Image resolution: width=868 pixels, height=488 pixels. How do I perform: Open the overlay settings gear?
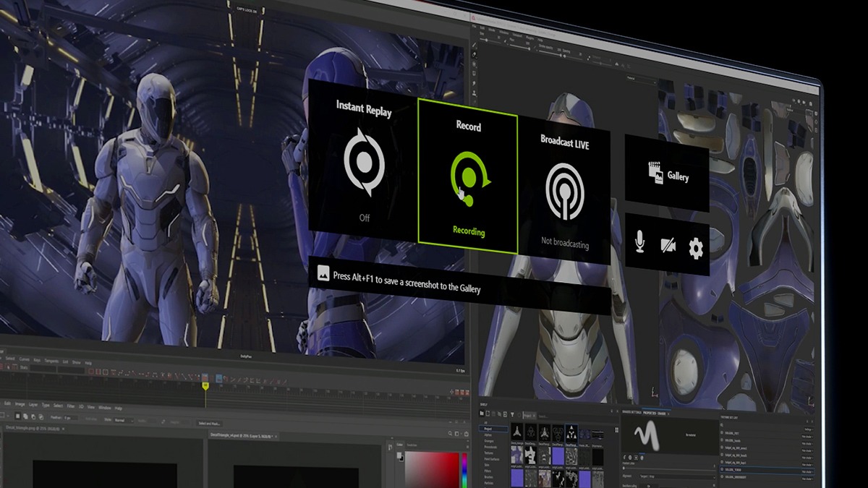(695, 247)
